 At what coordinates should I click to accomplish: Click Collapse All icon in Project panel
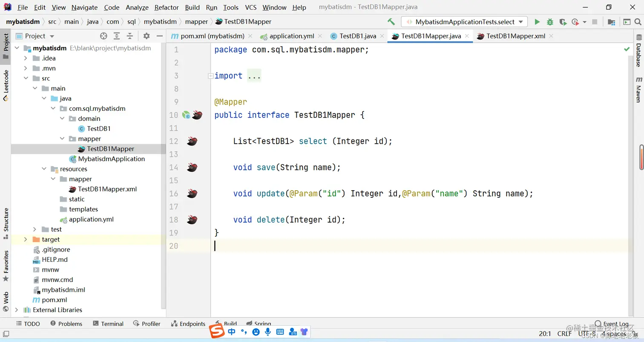[x=129, y=36]
